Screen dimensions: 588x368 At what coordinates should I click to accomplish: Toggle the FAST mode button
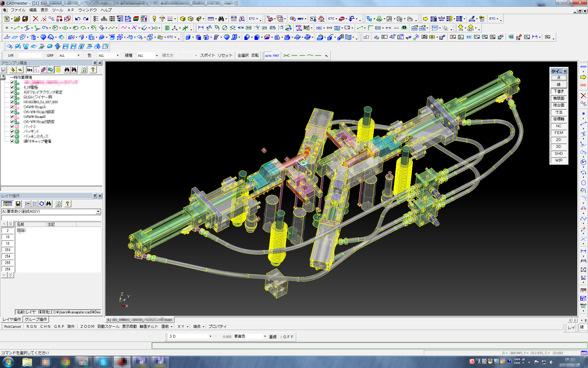(276, 56)
